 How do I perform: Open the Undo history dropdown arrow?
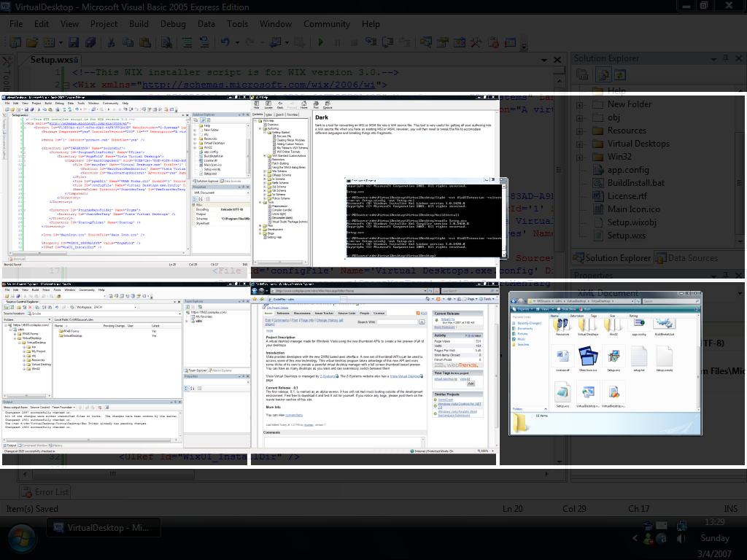coord(238,42)
